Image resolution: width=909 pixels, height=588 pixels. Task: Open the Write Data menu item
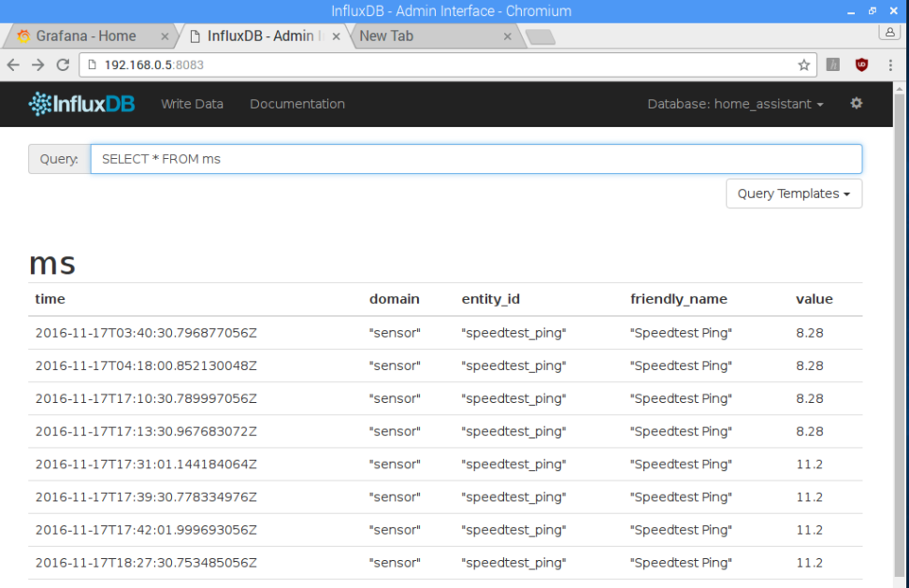click(192, 104)
